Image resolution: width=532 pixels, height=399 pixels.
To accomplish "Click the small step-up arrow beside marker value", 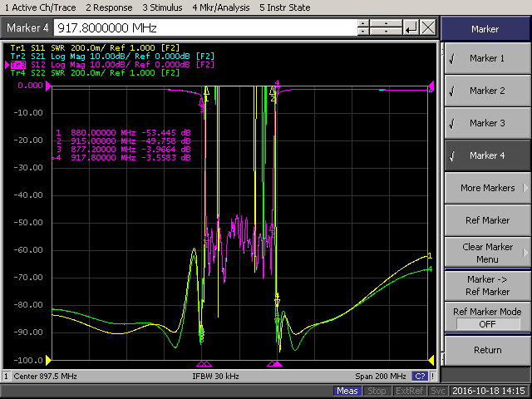I will point(364,24).
